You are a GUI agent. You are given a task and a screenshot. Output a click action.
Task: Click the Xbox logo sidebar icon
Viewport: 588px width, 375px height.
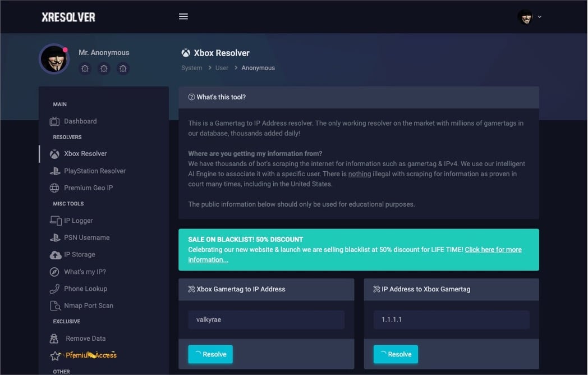[x=54, y=154]
